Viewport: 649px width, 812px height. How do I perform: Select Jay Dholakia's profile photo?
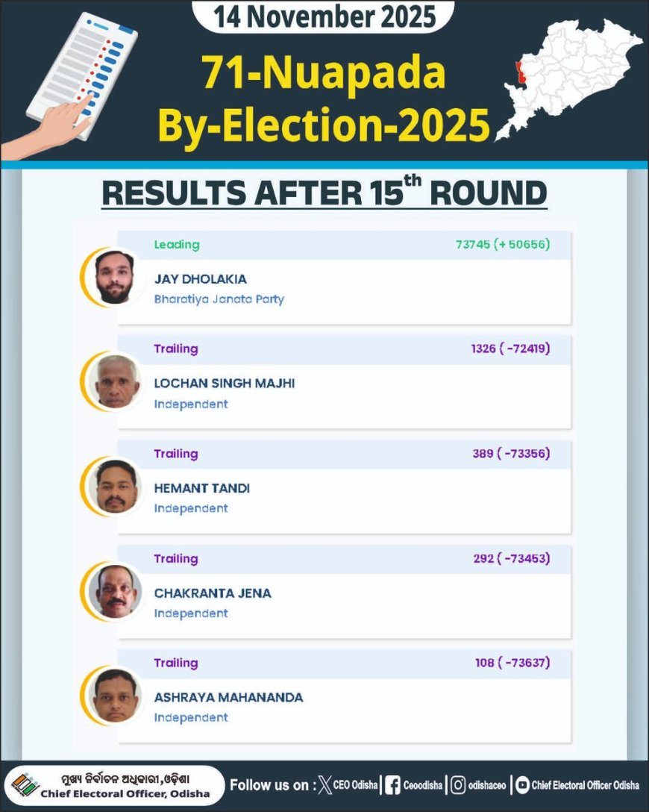tap(114, 278)
